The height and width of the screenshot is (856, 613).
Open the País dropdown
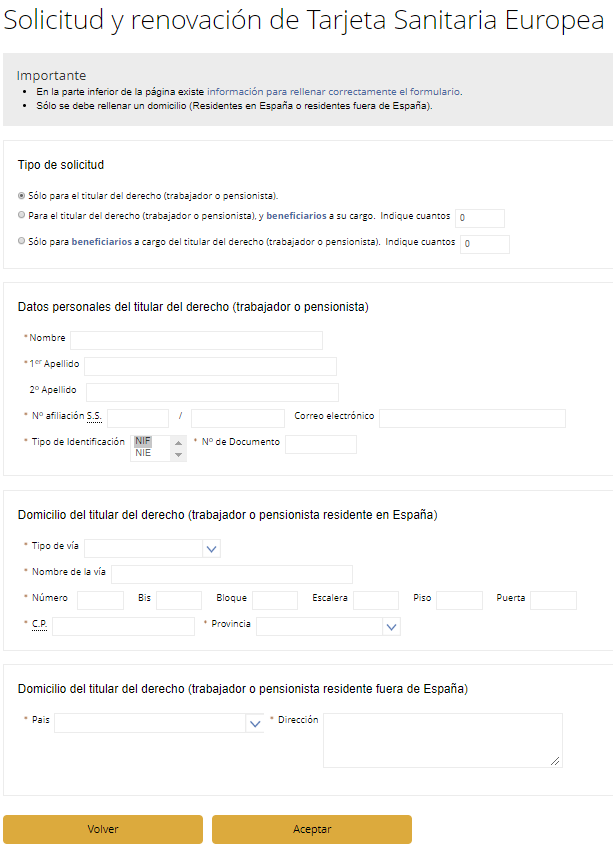point(159,722)
